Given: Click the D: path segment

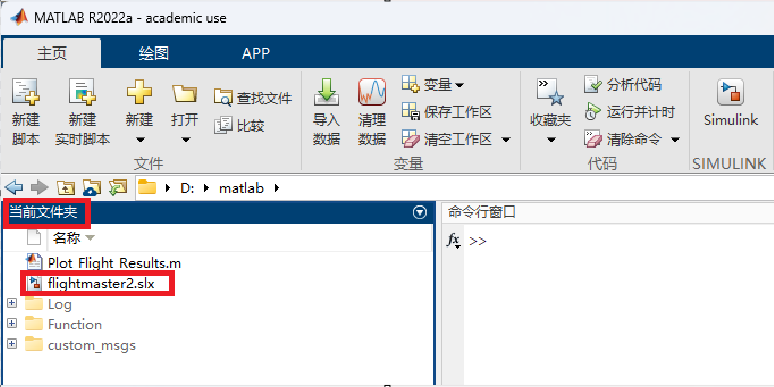Looking at the screenshot, I should pyautogui.click(x=188, y=188).
